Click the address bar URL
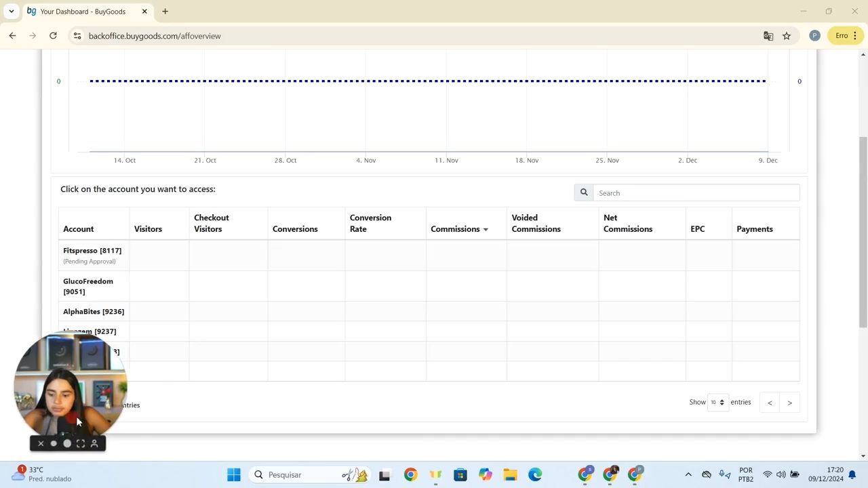This screenshot has width=868, height=488. point(155,36)
